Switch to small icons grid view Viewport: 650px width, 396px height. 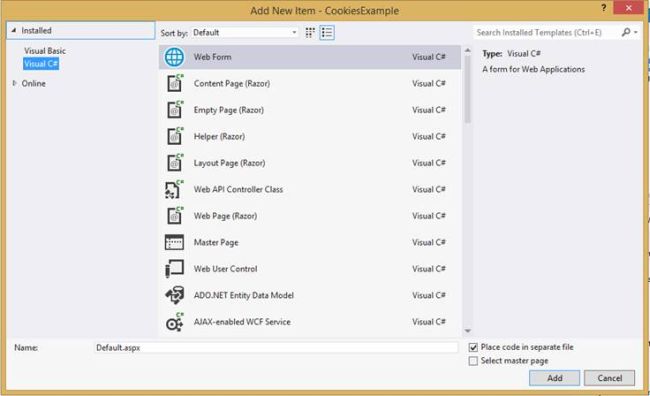pos(310,33)
